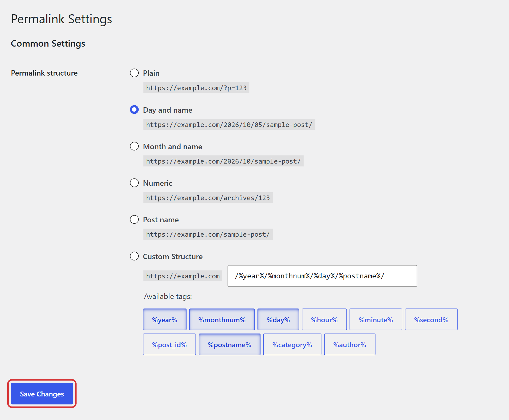The height and width of the screenshot is (420, 509).
Task: Toggle the %year% tag button
Action: tap(165, 320)
